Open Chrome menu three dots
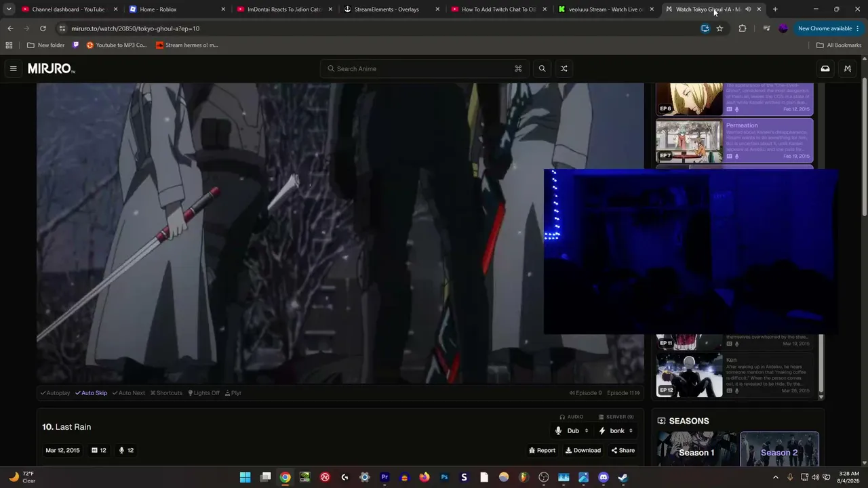The height and width of the screenshot is (488, 868). point(858,28)
